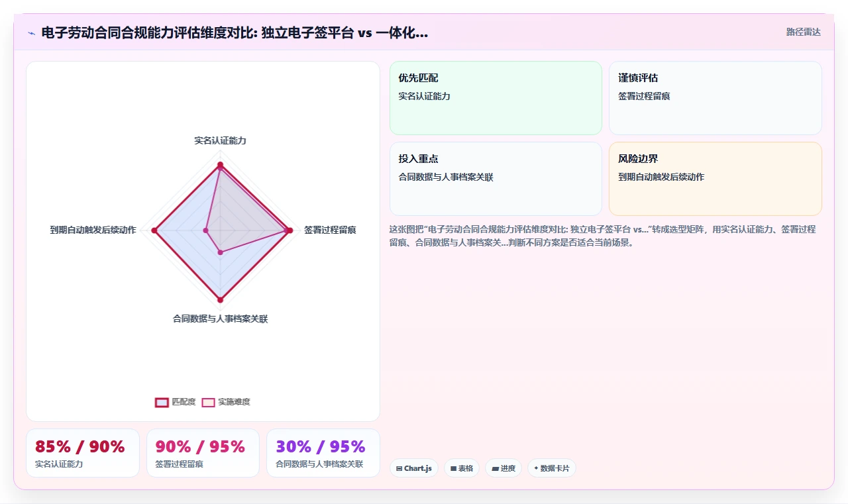Click the description paragraph starting 这张图把
Image resolution: width=848 pixels, height=504 pixels.
(603, 236)
